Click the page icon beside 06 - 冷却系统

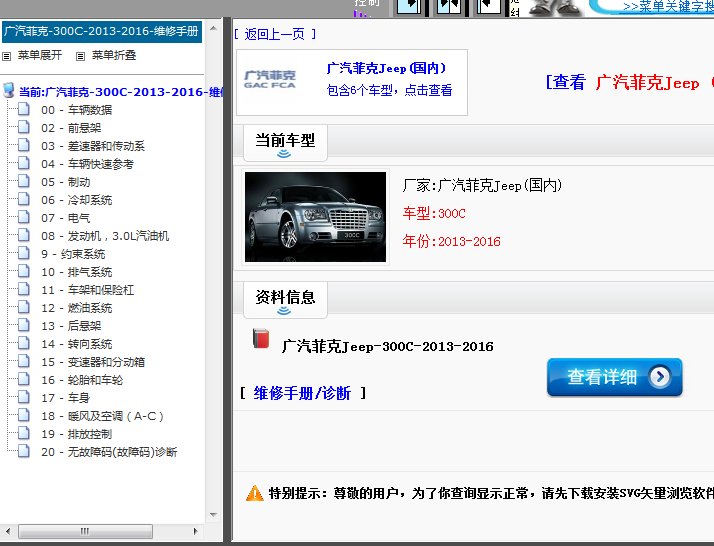point(24,199)
